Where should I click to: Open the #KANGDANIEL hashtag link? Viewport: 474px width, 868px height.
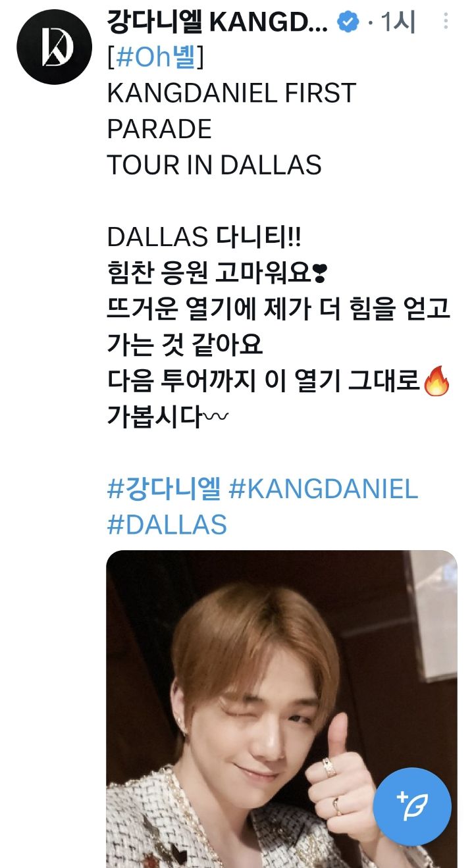click(323, 489)
